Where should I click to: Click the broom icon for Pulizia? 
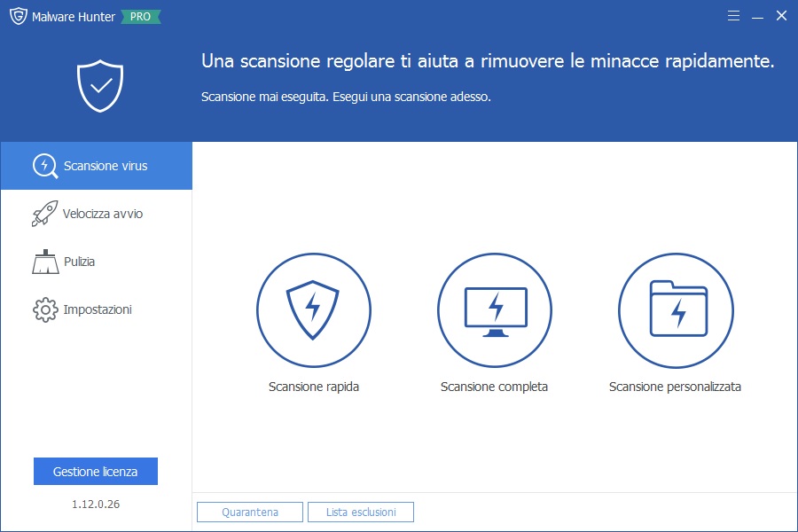pyautogui.click(x=45, y=262)
